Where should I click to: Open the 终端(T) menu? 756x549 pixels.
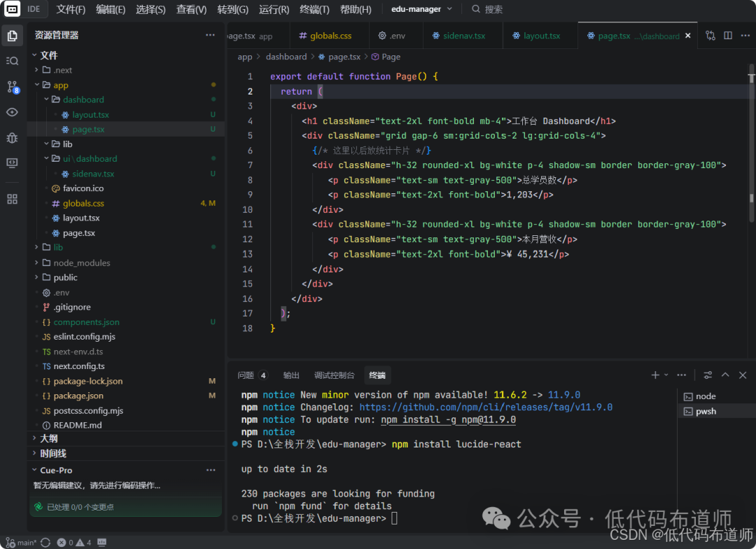click(x=314, y=9)
